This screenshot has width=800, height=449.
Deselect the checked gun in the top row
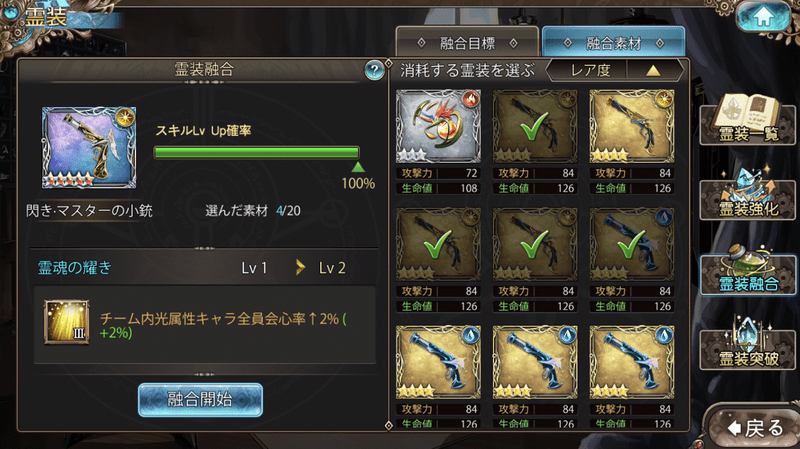point(535,127)
